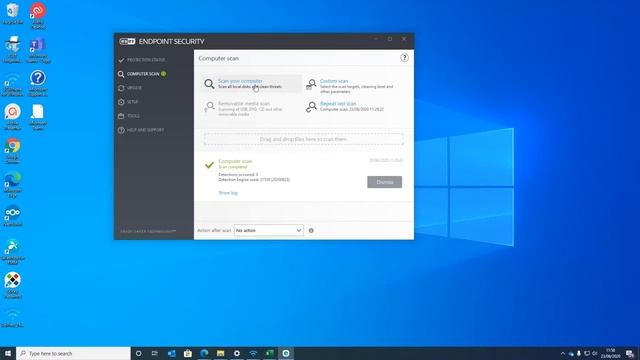Click the Repeat last scan icon
640x360 pixels.
[311, 107]
